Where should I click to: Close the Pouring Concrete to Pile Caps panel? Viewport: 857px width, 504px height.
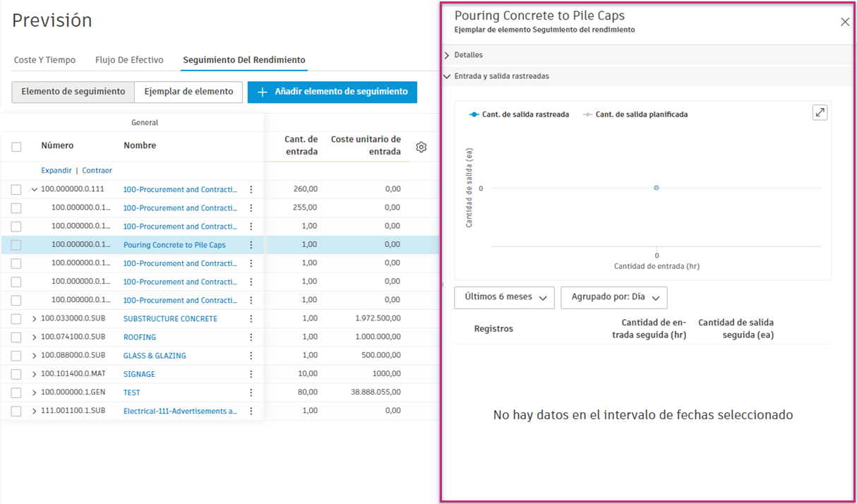click(845, 22)
